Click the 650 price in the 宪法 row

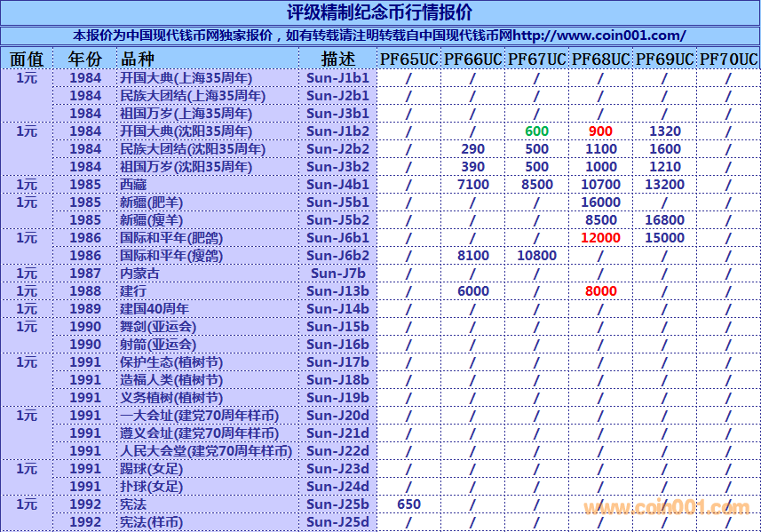[408, 504]
